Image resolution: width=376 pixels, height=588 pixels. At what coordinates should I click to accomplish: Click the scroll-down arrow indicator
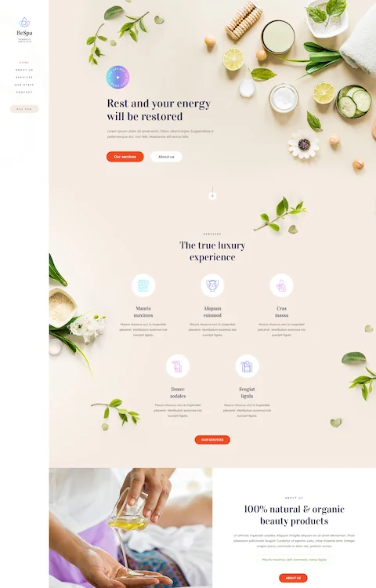point(212,193)
